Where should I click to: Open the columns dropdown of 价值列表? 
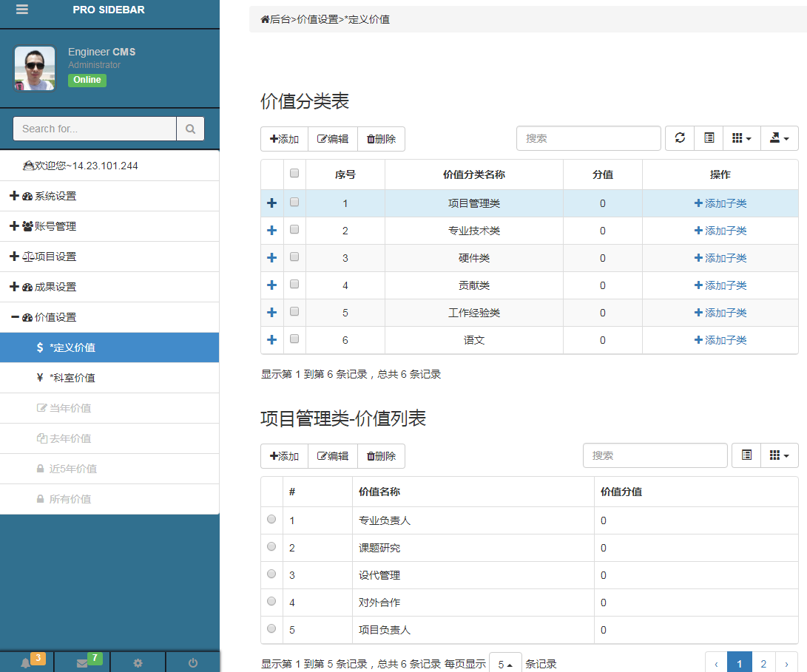coord(779,455)
